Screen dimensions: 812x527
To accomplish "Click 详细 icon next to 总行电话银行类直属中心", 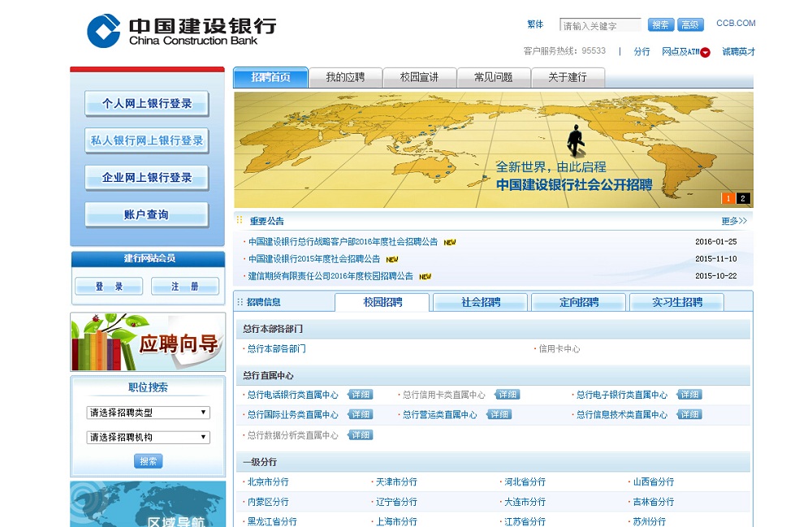I will coord(361,395).
